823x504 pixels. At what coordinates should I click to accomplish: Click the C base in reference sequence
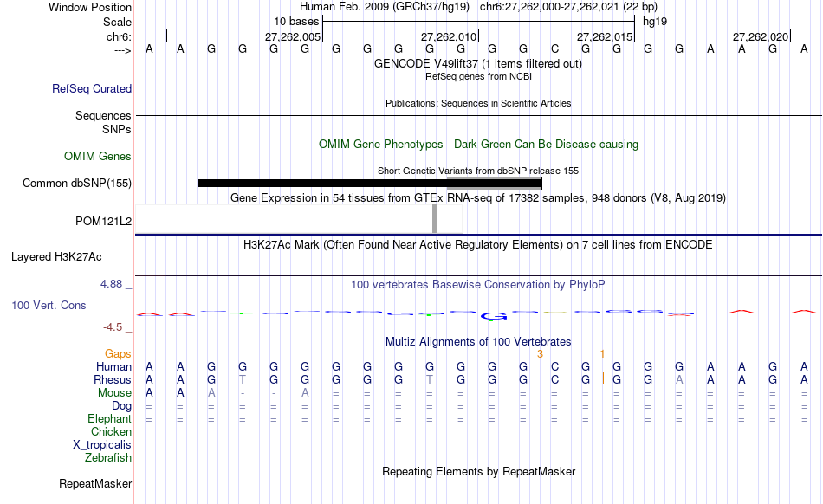[x=554, y=49]
